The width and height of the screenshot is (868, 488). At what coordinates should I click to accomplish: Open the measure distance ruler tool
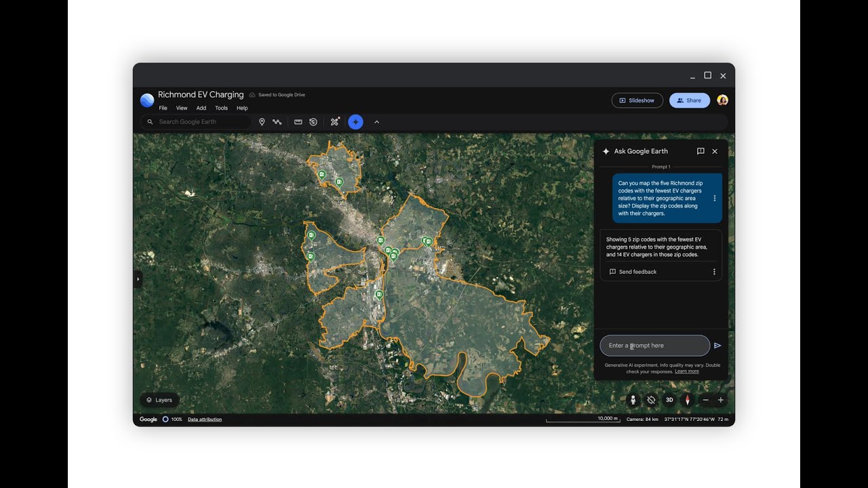(298, 121)
